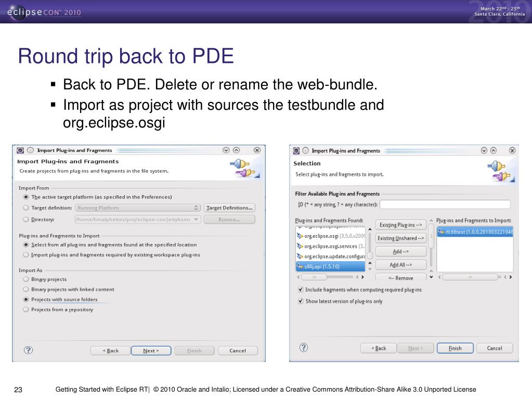Screen dimensions: 532x399
Task: Click Finish in the left dialog
Action: click(x=194, y=351)
